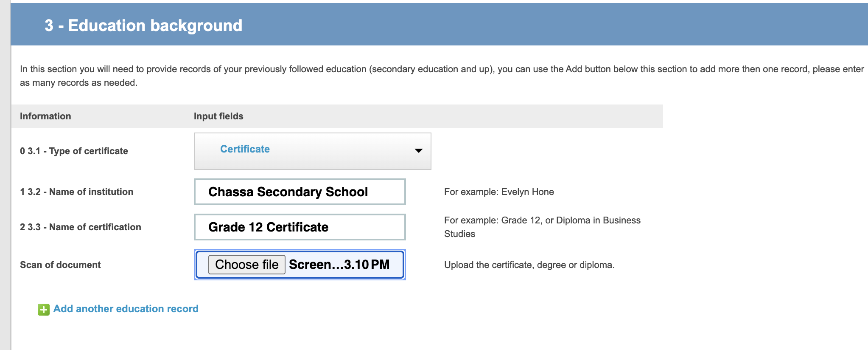
Task: Click the '3.3 - Name of certification' label
Action: tap(80, 227)
